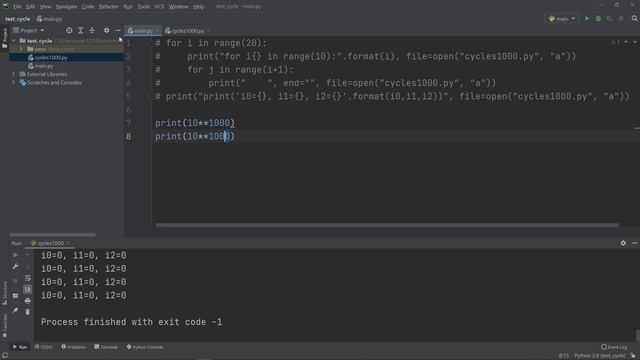640x360 pixels.
Task: Click test_cycle breadcrumb in navigation bar
Action: coord(18,19)
